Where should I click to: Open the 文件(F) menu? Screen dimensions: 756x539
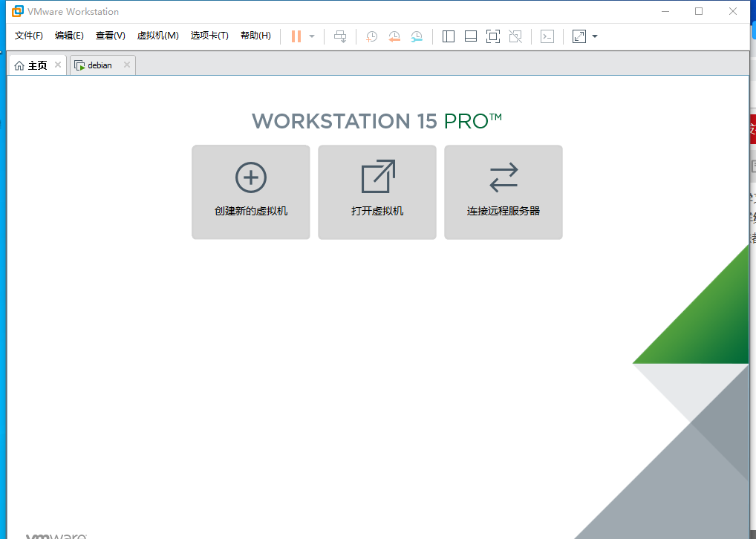click(28, 36)
